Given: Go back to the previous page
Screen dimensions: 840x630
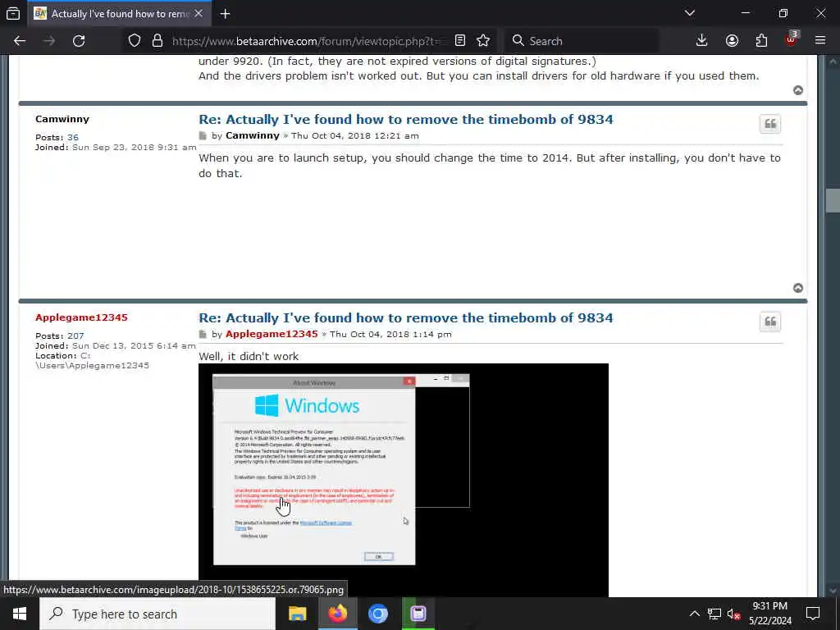Looking at the screenshot, I should coord(20,41).
